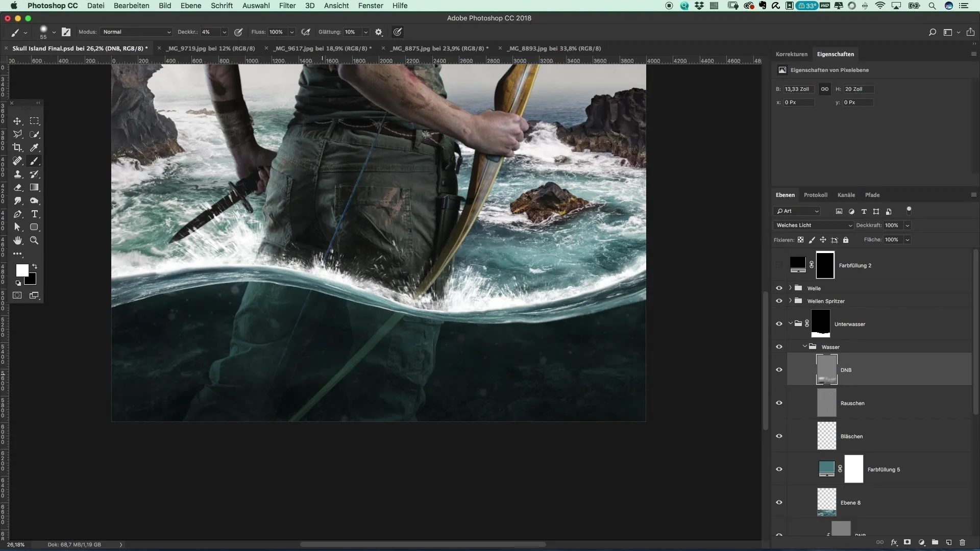Select the Eraser tool
The width and height of the screenshot is (980, 551).
(17, 187)
